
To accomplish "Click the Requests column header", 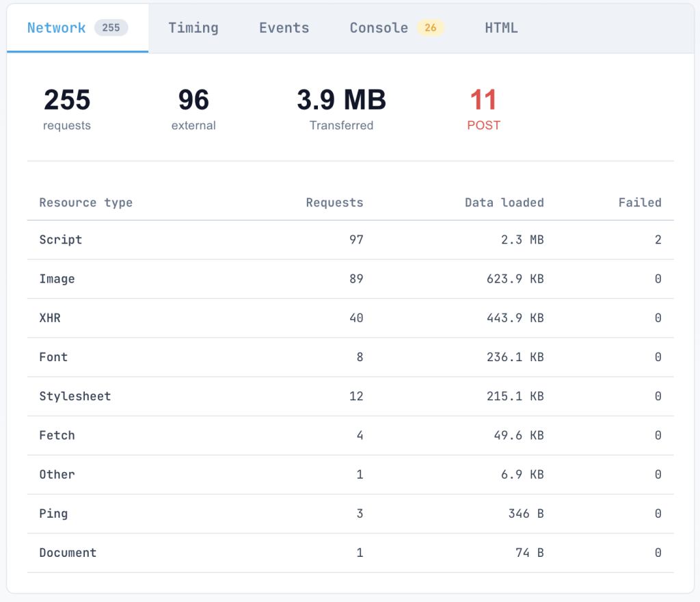I will coord(334,202).
